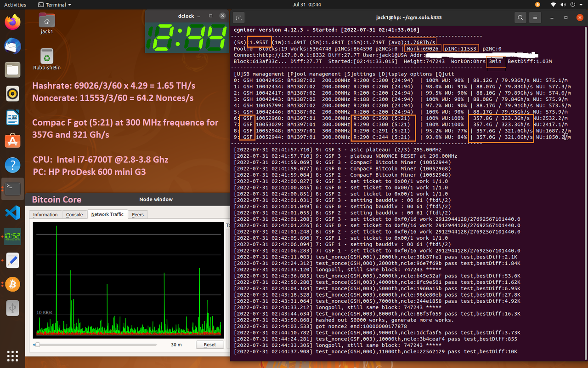
Task: Open the Help question mark icon
Action: [x=12, y=165]
